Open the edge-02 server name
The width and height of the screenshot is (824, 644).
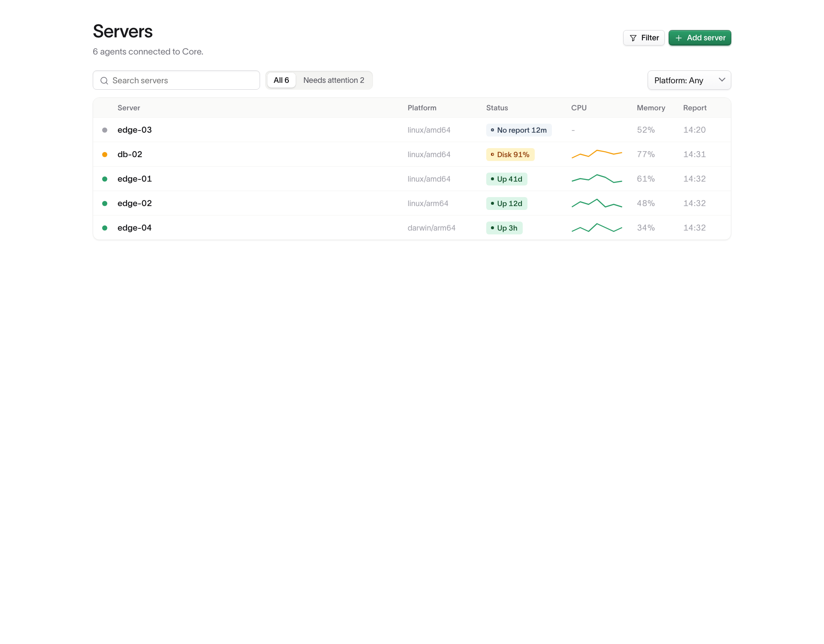(x=135, y=204)
